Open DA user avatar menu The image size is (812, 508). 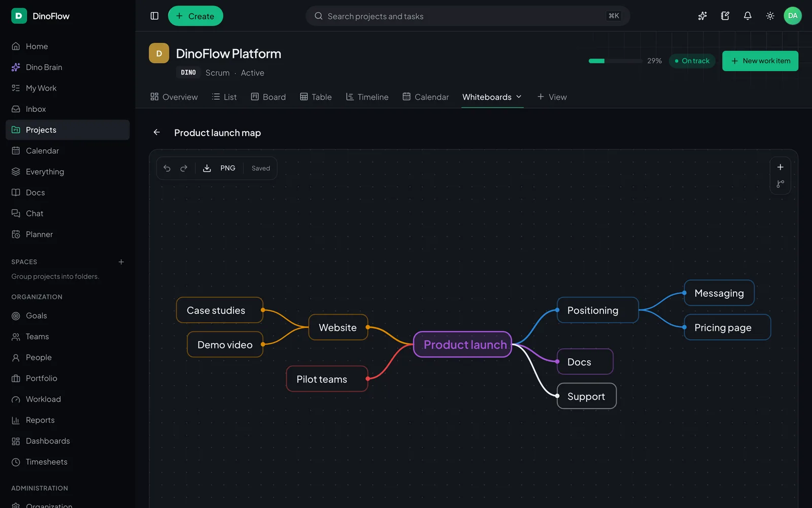click(793, 16)
